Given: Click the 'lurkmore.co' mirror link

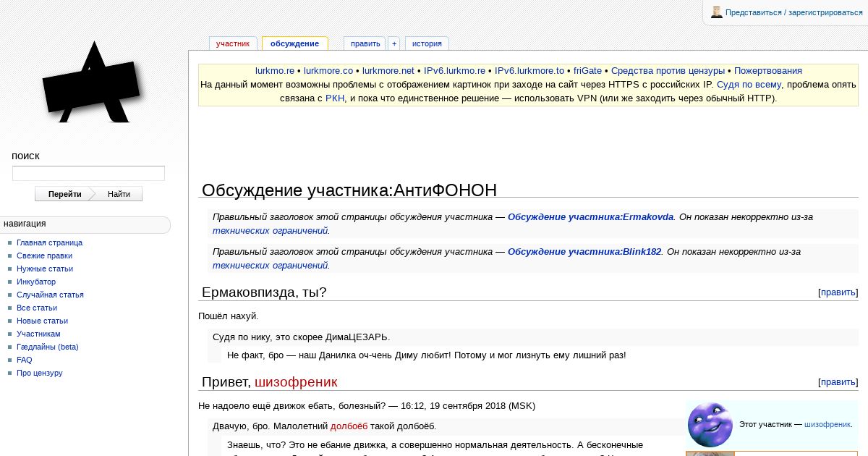Looking at the screenshot, I should point(328,71).
